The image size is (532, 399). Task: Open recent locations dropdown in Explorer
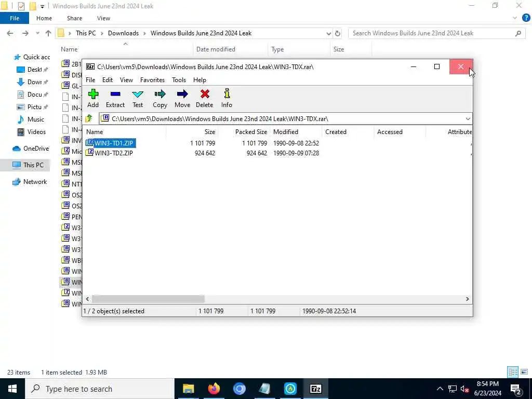click(37, 33)
